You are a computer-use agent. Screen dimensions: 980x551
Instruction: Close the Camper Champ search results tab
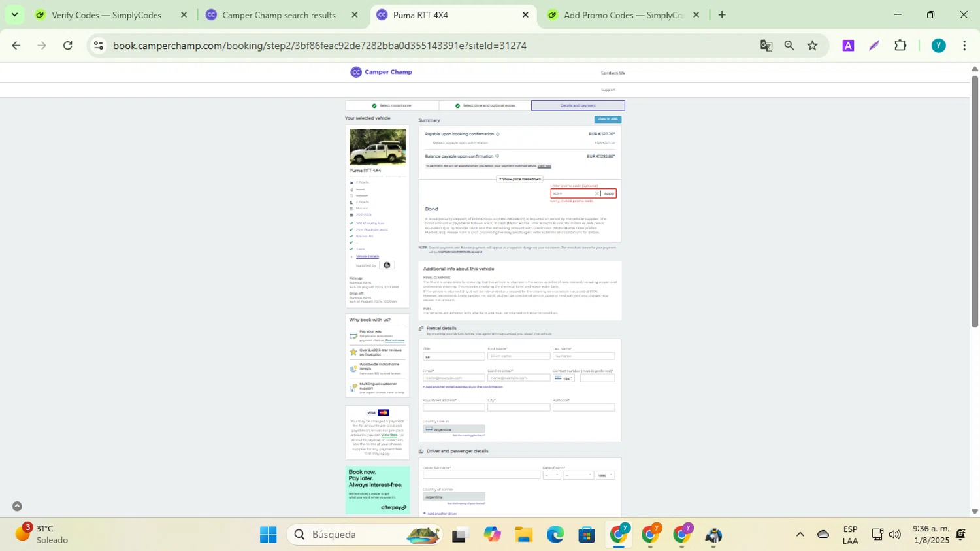(355, 15)
